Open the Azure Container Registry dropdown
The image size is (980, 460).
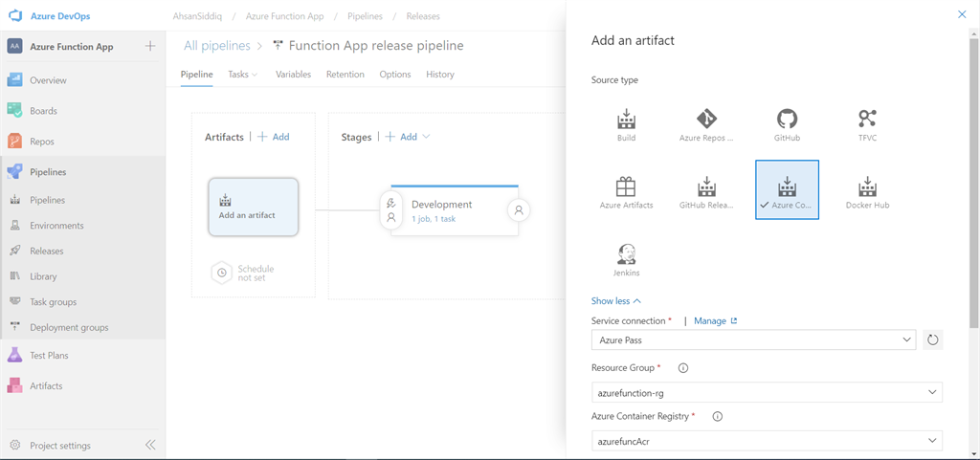tap(767, 441)
